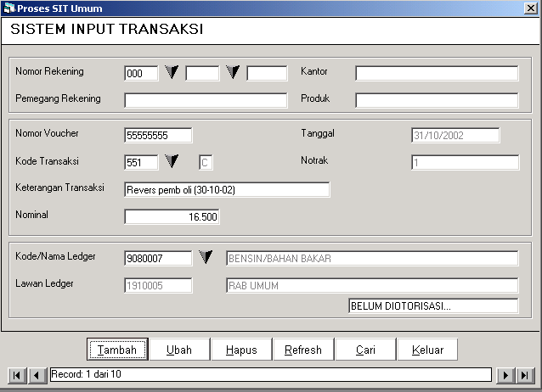This screenshot has width=542, height=392.
Task: Click the BELUM DIOTORISASI status field
Action: coord(433,305)
